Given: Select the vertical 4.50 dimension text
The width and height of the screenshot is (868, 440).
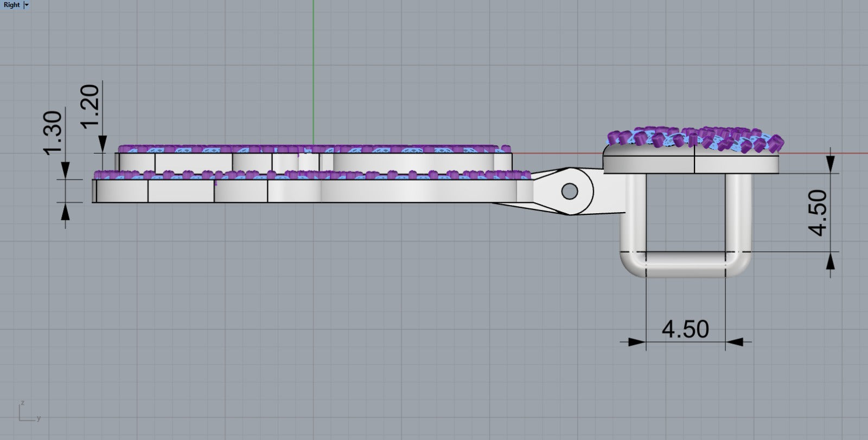Looking at the screenshot, I should pos(818,213).
